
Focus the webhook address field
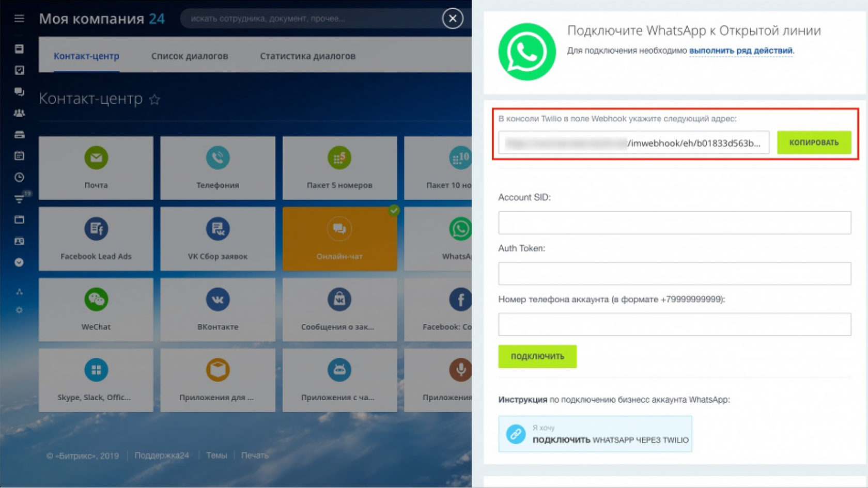click(x=634, y=143)
